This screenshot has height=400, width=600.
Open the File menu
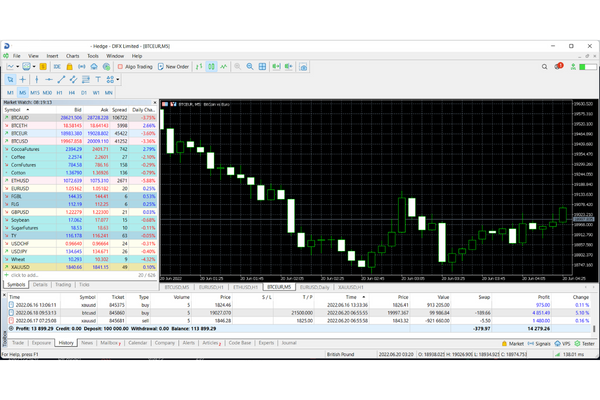click(17, 56)
